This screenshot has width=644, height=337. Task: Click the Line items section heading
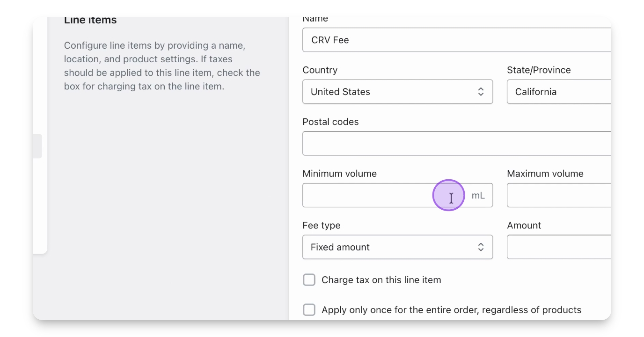90,21
